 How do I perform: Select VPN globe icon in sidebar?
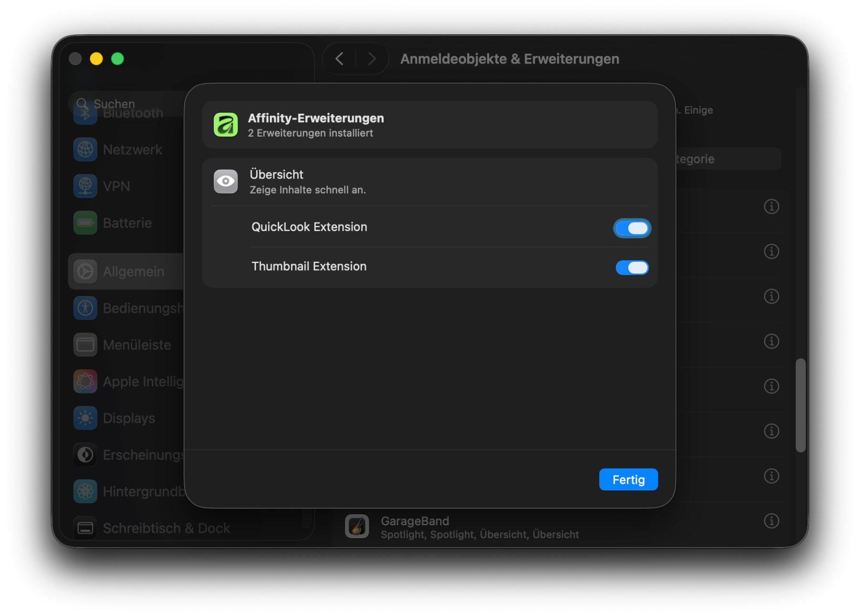pos(86,186)
